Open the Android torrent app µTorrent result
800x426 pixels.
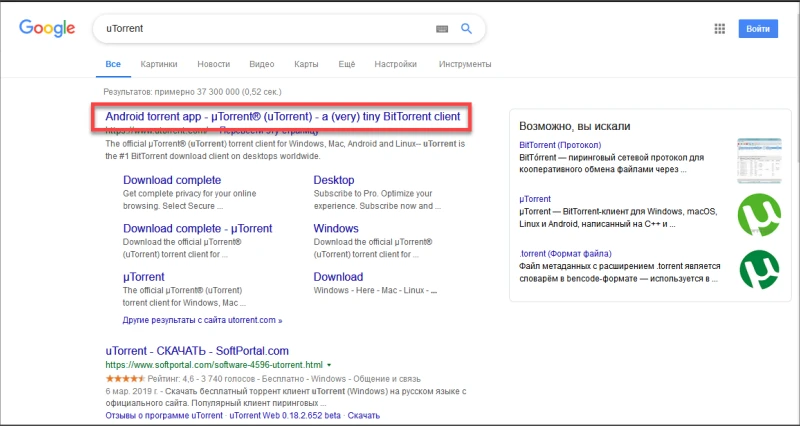point(282,117)
